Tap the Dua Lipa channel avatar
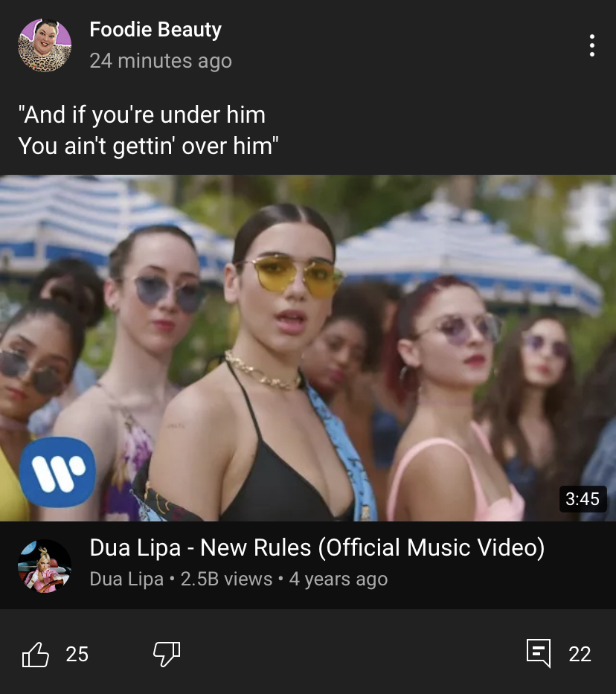This screenshot has height=694, width=616. pyautogui.click(x=44, y=565)
